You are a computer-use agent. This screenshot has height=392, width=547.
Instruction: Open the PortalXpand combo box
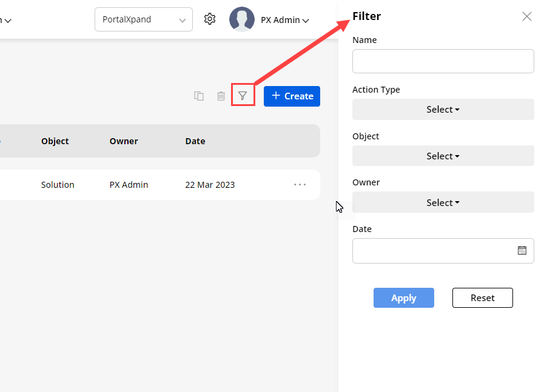click(x=144, y=19)
